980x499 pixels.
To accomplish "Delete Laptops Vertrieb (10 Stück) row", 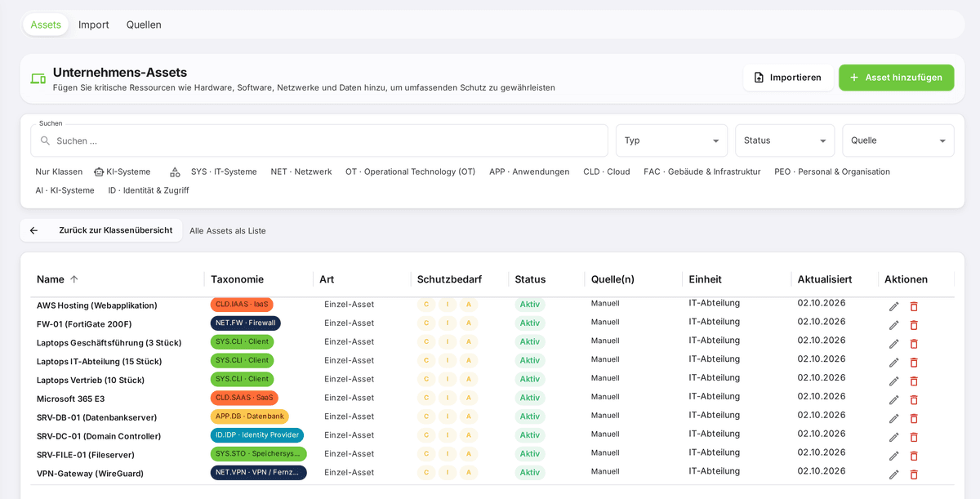I will coord(914,381).
